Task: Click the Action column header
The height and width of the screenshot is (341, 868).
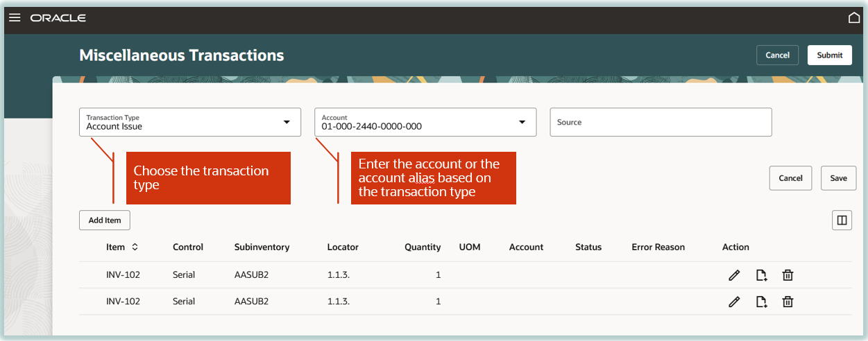Action: click(735, 247)
